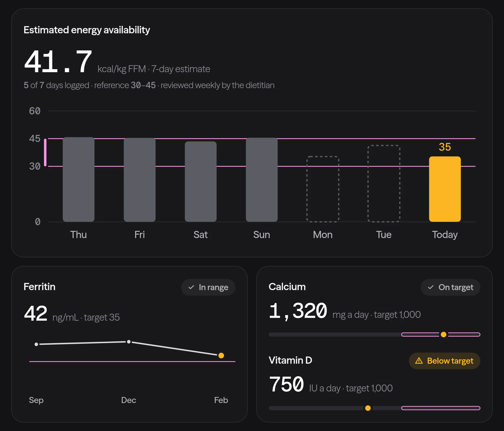504x431 pixels.
Task: Click the Feb label on the Ferritin chart
Action: click(x=221, y=400)
